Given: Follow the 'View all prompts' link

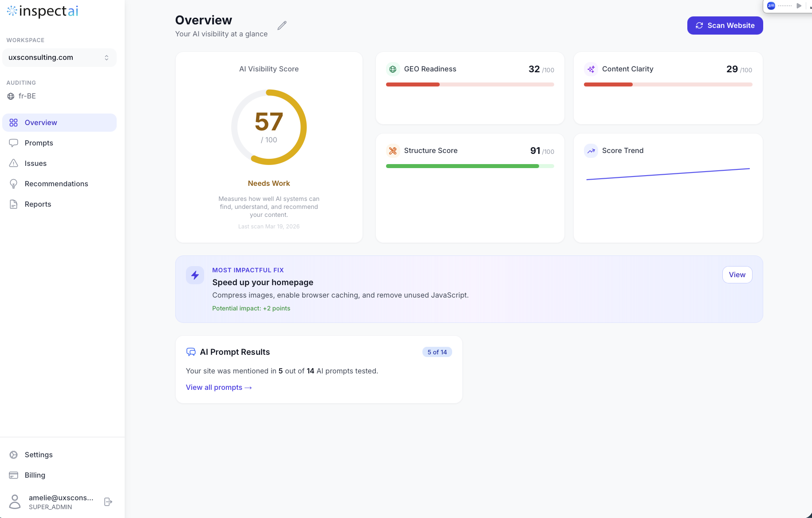Looking at the screenshot, I should pyautogui.click(x=219, y=388).
